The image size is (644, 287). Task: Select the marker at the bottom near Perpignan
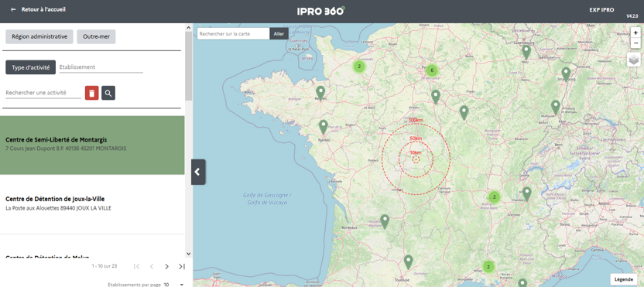522,283
